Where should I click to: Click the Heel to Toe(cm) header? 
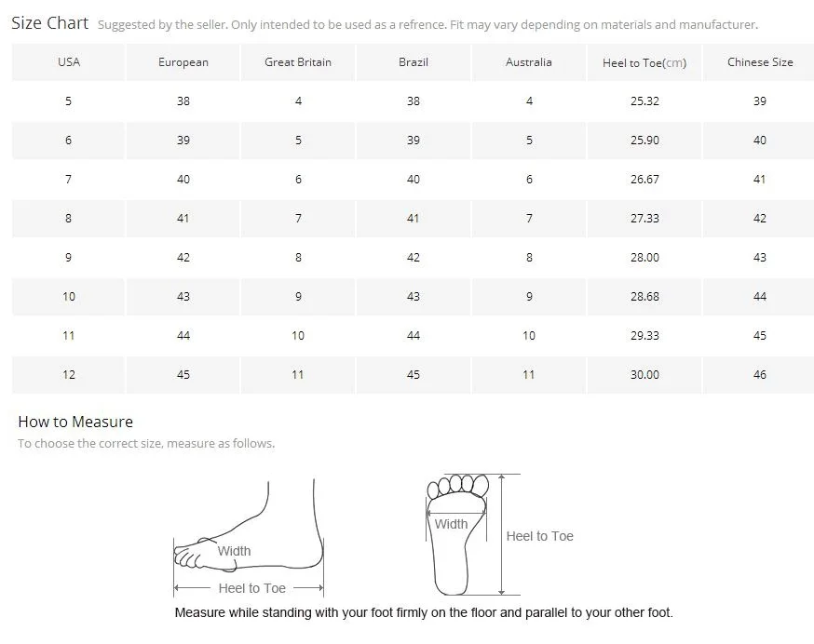(644, 62)
